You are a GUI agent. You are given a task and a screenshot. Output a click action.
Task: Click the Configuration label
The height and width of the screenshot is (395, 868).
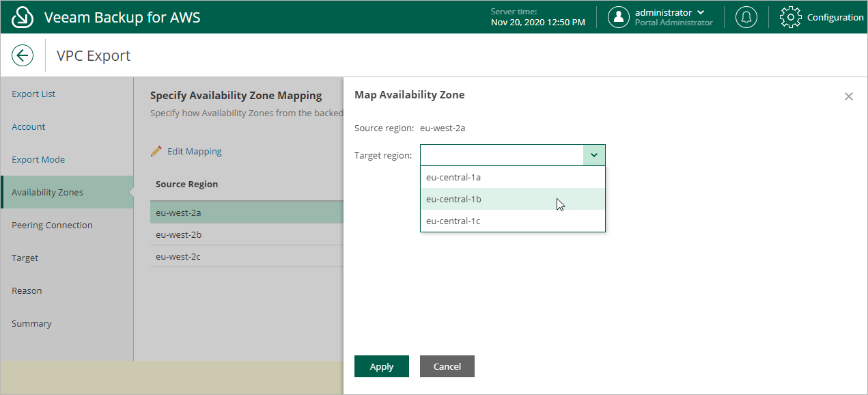click(835, 17)
